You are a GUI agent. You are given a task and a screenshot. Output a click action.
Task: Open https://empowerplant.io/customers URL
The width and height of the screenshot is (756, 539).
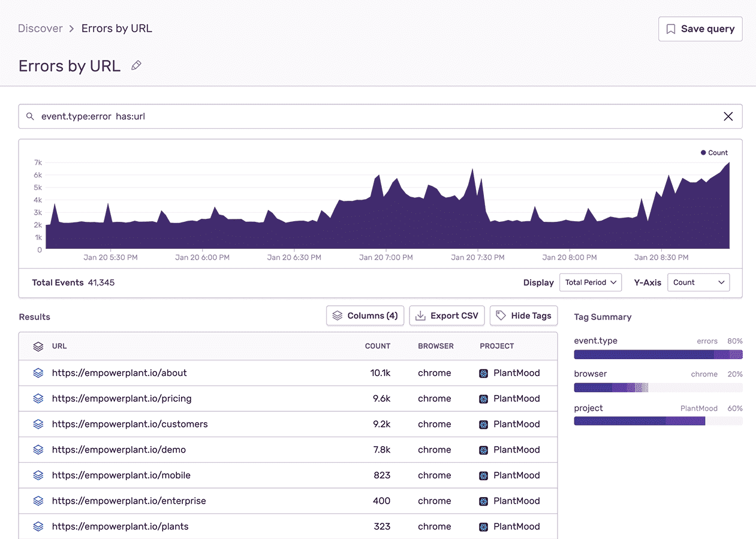coord(130,424)
